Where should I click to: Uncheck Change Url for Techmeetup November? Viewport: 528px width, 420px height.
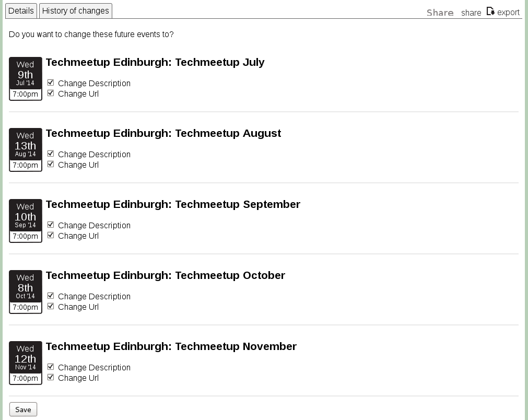[x=51, y=377]
